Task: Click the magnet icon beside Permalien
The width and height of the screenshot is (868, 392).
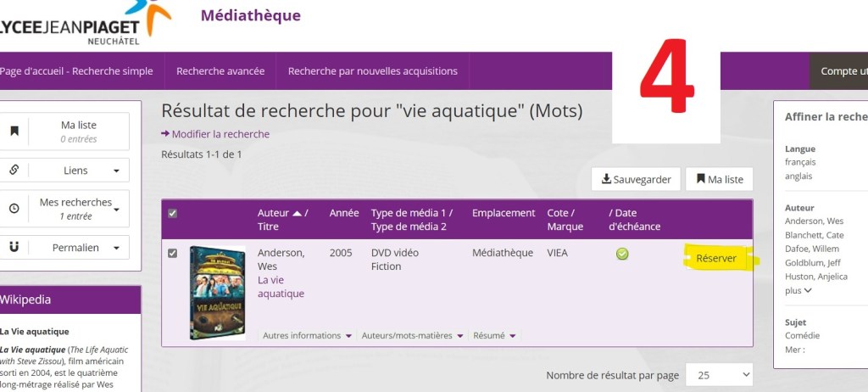Action: pyautogui.click(x=14, y=247)
